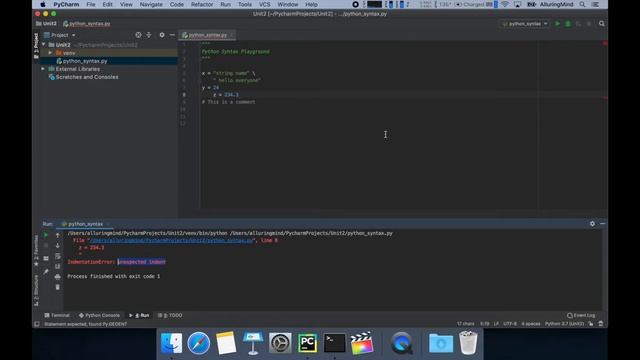Viewport: 640px width, 360px height.
Task: Open the Terminal tool window button
Action: 57,315
